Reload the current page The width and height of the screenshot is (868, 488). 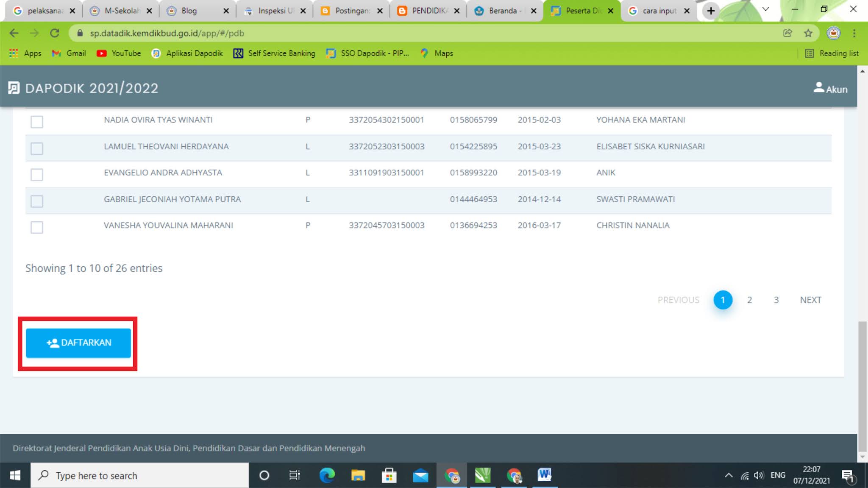point(55,33)
